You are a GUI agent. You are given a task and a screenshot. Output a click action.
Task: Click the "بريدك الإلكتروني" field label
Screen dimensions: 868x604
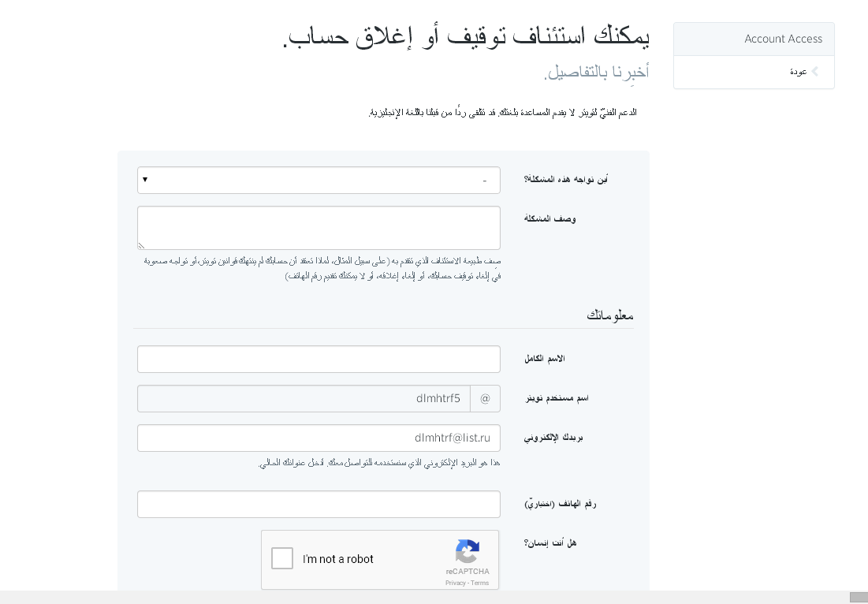(x=553, y=438)
